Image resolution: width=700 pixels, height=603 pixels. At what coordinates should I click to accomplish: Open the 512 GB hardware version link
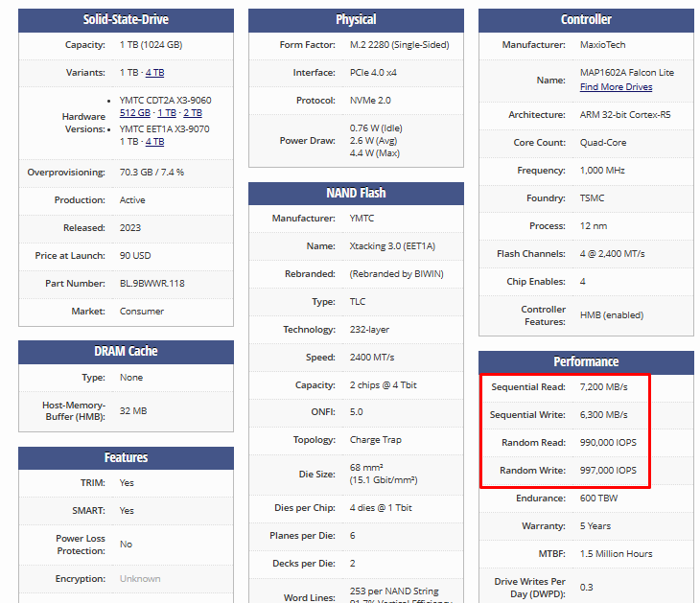pos(135,112)
